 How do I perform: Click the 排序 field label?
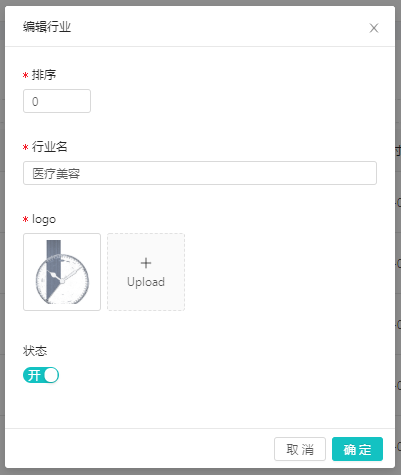[44, 75]
